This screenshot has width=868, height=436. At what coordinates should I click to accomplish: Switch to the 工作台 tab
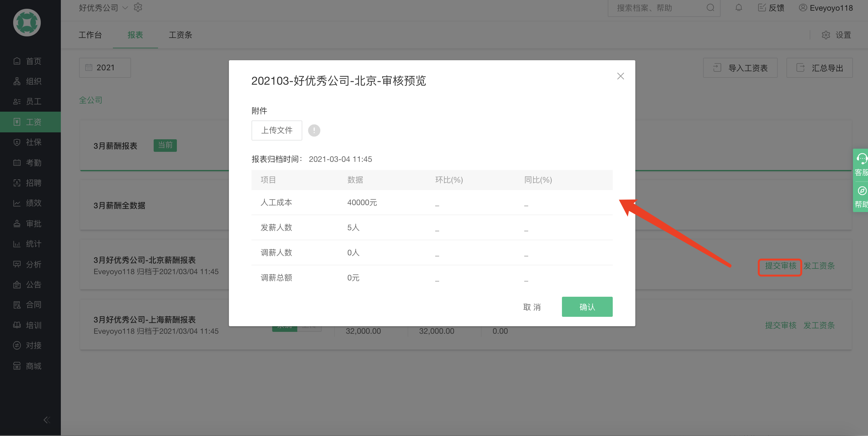pyautogui.click(x=90, y=35)
